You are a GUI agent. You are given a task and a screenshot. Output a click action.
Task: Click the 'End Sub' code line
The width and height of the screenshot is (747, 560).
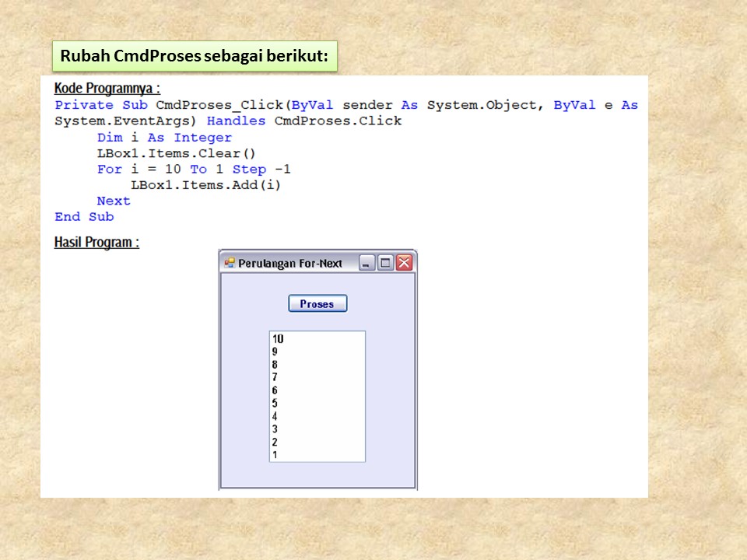(84, 217)
